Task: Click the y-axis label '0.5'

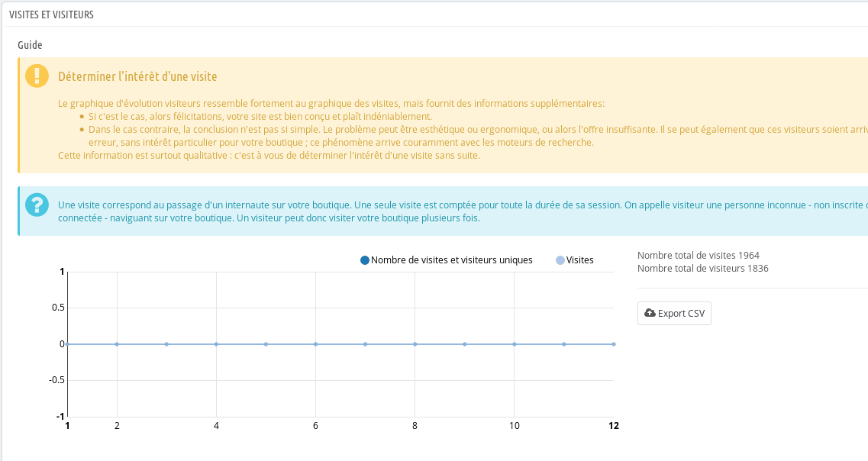Action: [58, 308]
